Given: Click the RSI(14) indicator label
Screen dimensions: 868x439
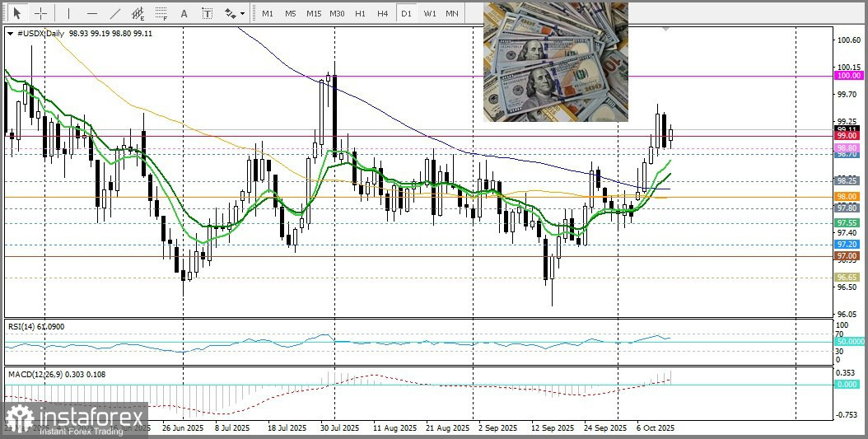Looking at the screenshot, I should 21,327.
